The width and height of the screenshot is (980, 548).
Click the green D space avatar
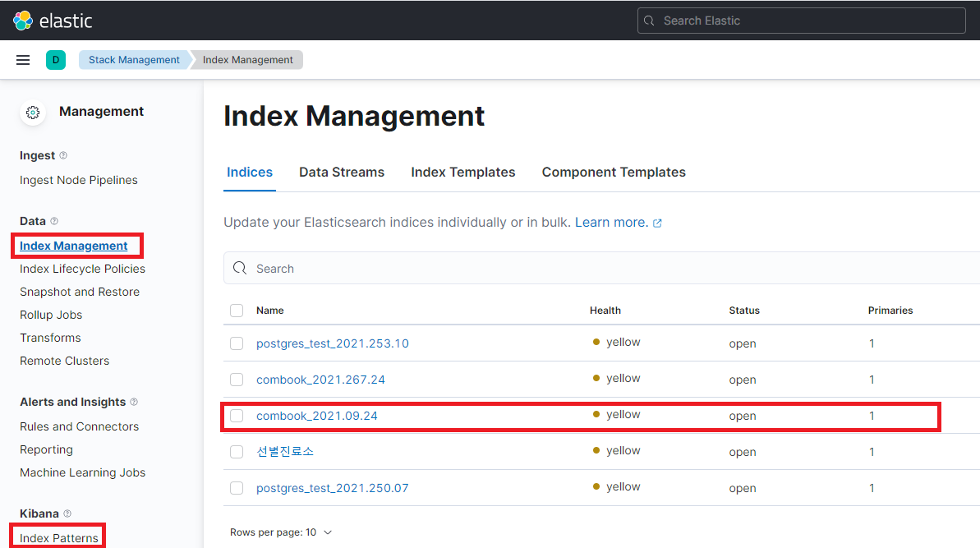[x=56, y=60]
